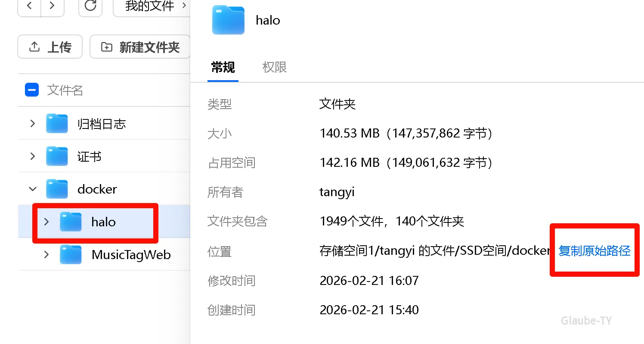Expand the 归档日志 folder
Image resolution: width=644 pixels, height=344 pixels.
pyautogui.click(x=33, y=124)
